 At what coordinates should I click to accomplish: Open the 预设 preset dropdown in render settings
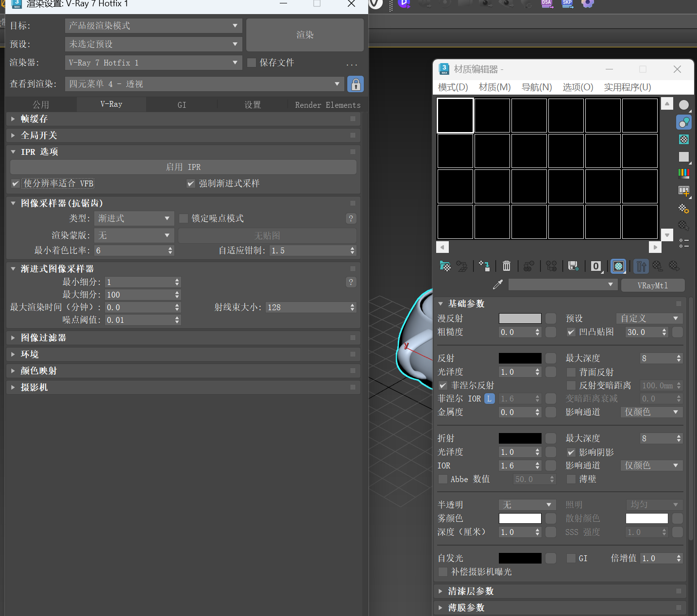(x=153, y=44)
